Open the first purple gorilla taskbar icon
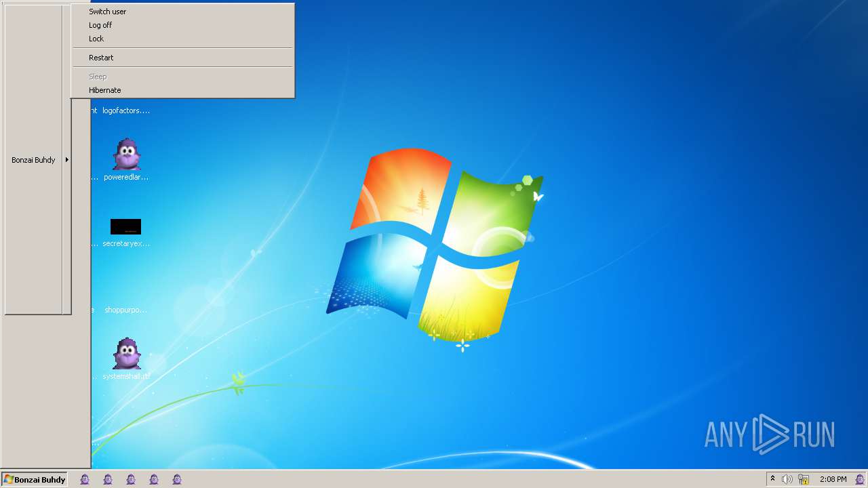This screenshot has height=488, width=868. [x=85, y=479]
